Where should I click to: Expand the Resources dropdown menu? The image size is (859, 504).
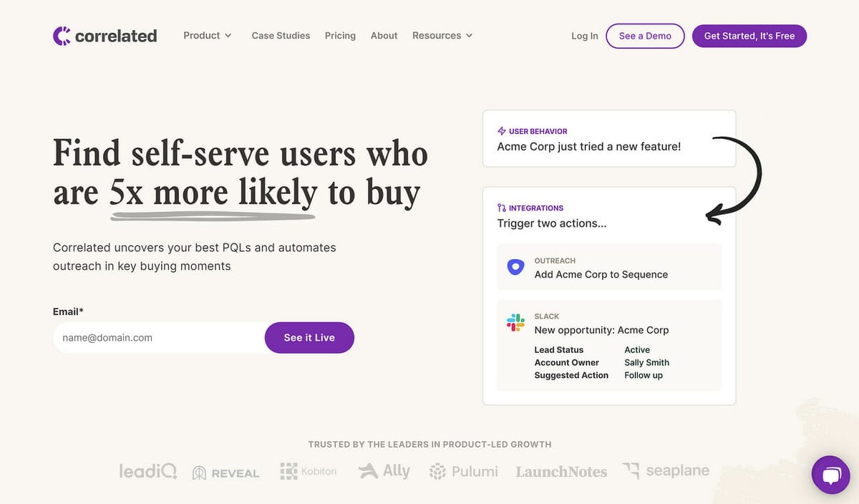click(442, 36)
